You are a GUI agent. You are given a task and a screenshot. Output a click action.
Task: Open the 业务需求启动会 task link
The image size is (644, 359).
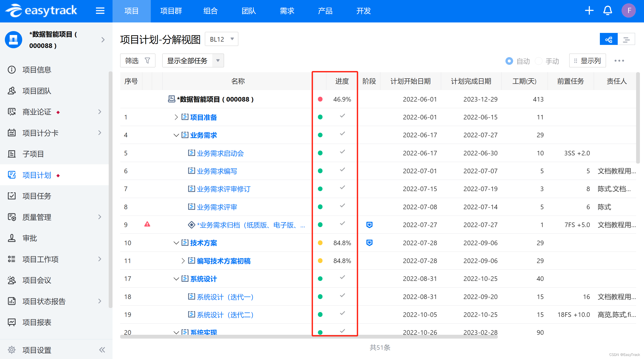(220, 153)
